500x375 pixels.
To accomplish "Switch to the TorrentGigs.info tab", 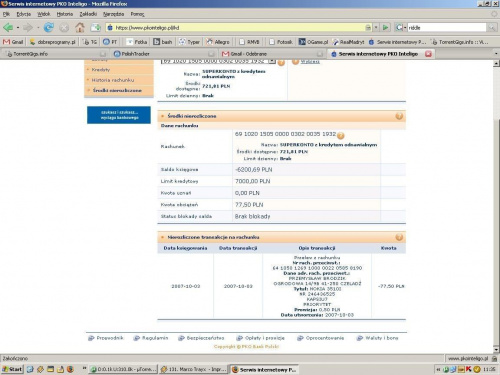I will [55, 54].
